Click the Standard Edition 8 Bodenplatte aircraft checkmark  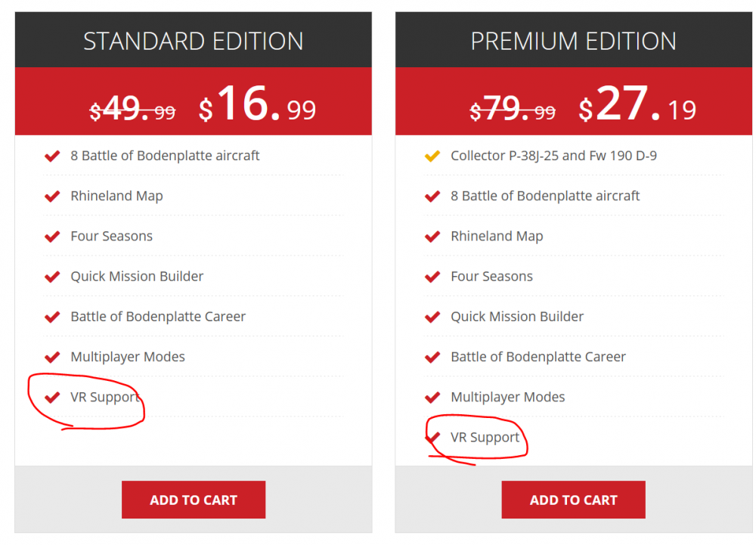(x=52, y=156)
